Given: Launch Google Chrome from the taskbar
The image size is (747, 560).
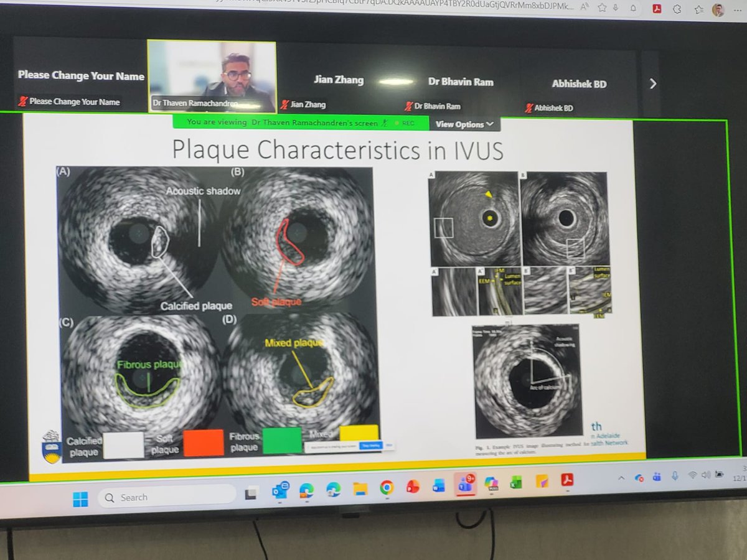Looking at the screenshot, I should click(x=387, y=487).
